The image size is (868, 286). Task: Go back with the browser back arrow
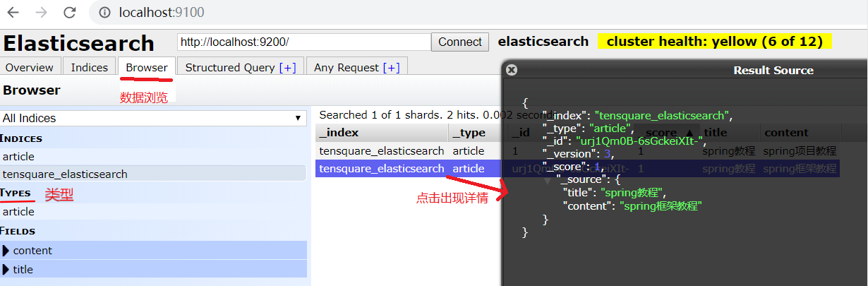(13, 12)
